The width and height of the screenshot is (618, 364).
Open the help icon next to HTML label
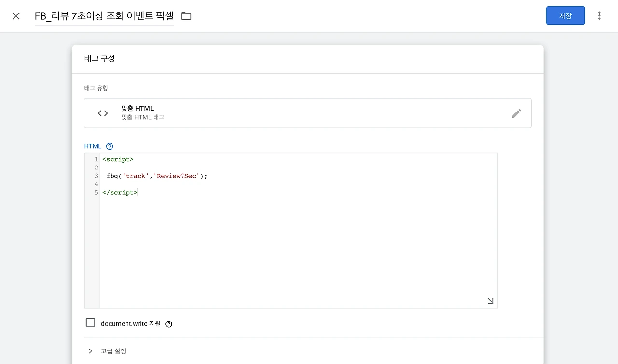coord(110,146)
